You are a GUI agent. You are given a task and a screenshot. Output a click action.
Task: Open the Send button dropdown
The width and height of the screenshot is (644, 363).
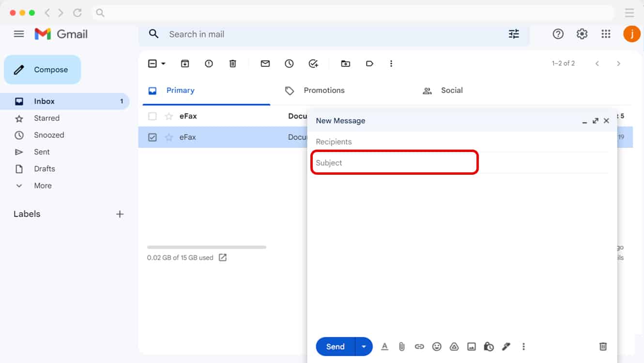pyautogui.click(x=364, y=347)
